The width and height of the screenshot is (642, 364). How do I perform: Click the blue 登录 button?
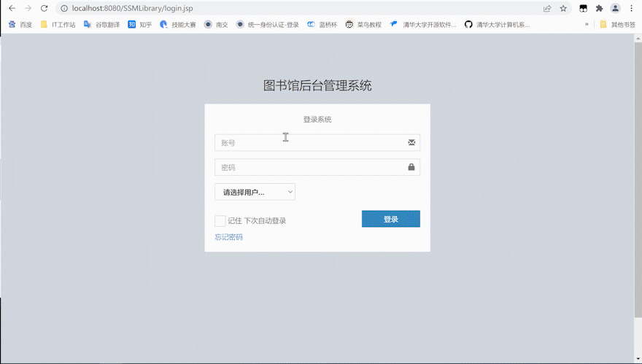[390, 219]
